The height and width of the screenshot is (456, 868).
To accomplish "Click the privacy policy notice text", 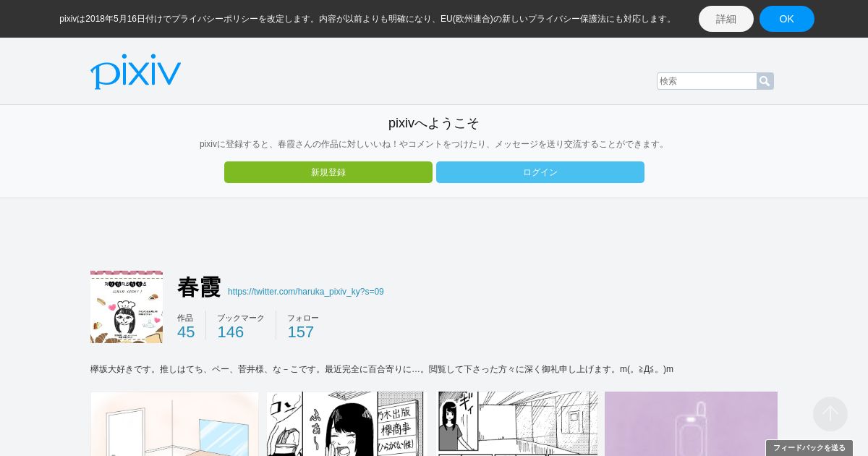I will (x=367, y=19).
